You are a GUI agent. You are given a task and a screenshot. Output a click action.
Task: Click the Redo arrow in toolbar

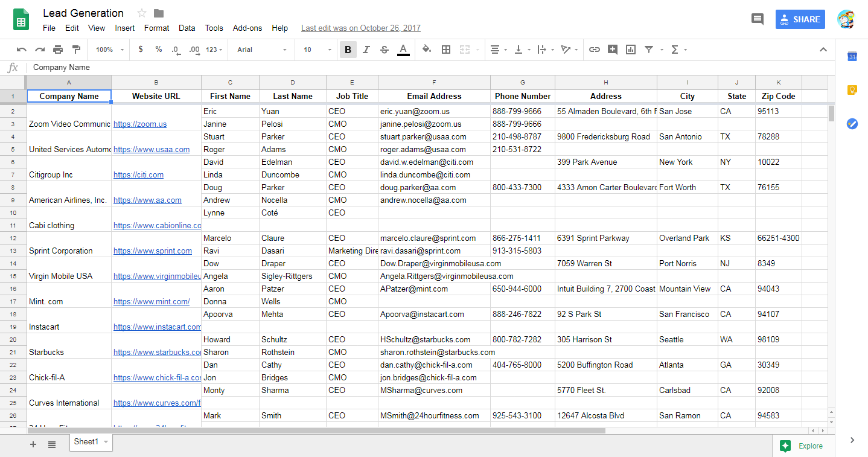point(40,50)
